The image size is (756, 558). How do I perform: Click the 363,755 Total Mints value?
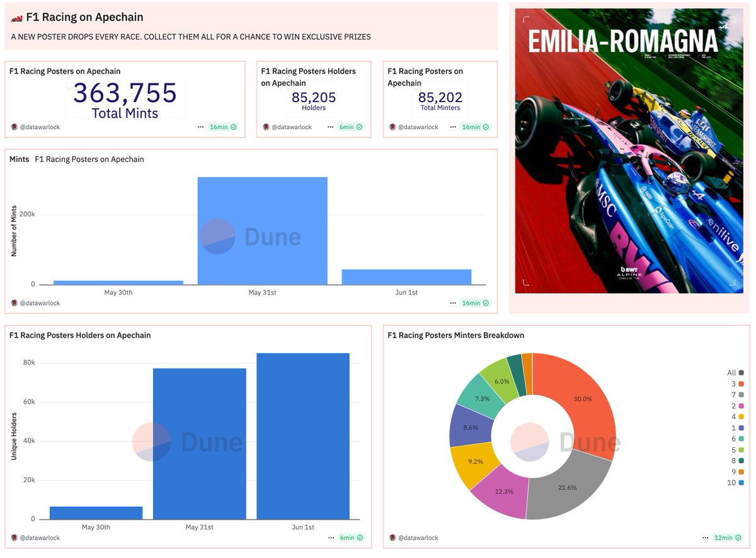(125, 93)
